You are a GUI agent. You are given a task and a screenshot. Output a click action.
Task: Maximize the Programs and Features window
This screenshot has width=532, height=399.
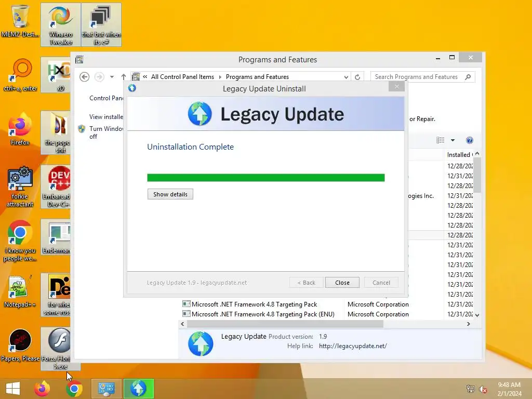(x=452, y=58)
